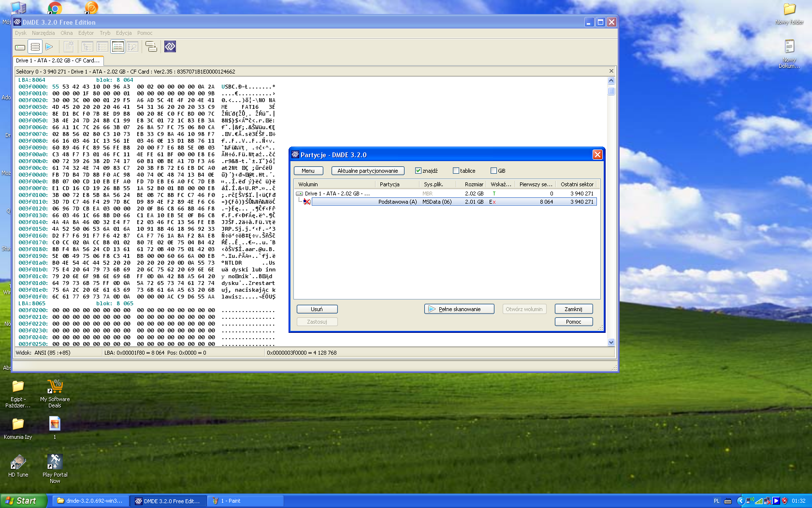The height and width of the screenshot is (508, 812).
Task: Uncheck the znajdź checkbox
Action: 418,171
